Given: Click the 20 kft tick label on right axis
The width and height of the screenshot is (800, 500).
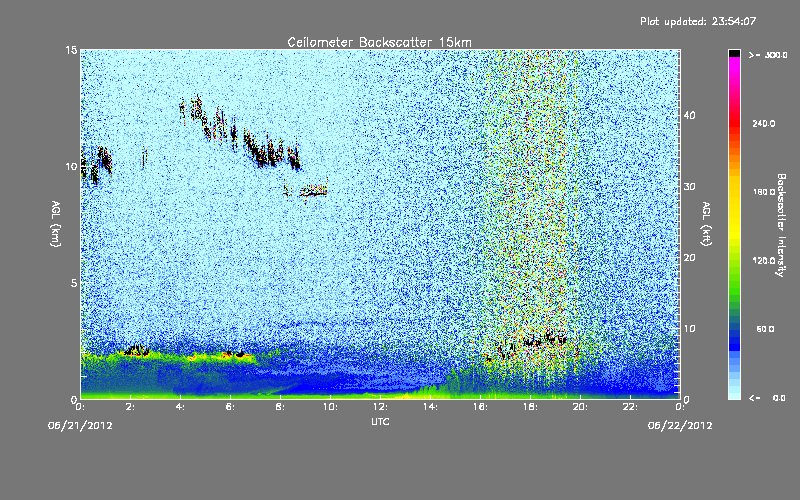Looking at the screenshot, I should tap(689, 258).
